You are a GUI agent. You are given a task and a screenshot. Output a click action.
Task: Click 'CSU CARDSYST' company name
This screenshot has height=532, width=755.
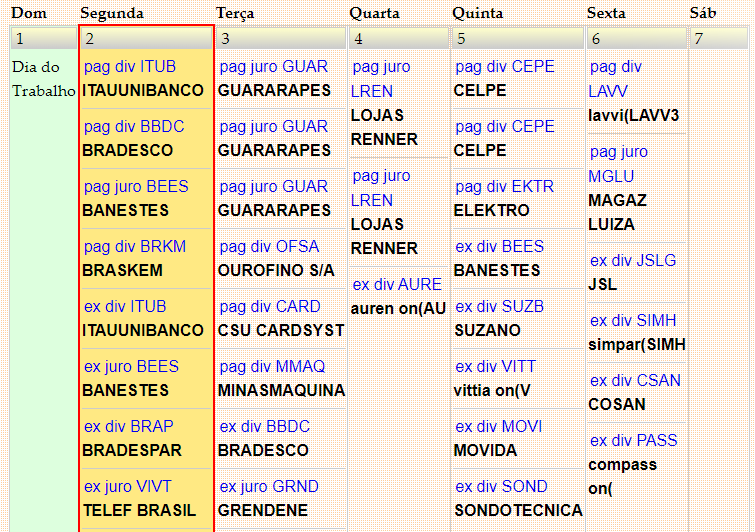[281, 330]
